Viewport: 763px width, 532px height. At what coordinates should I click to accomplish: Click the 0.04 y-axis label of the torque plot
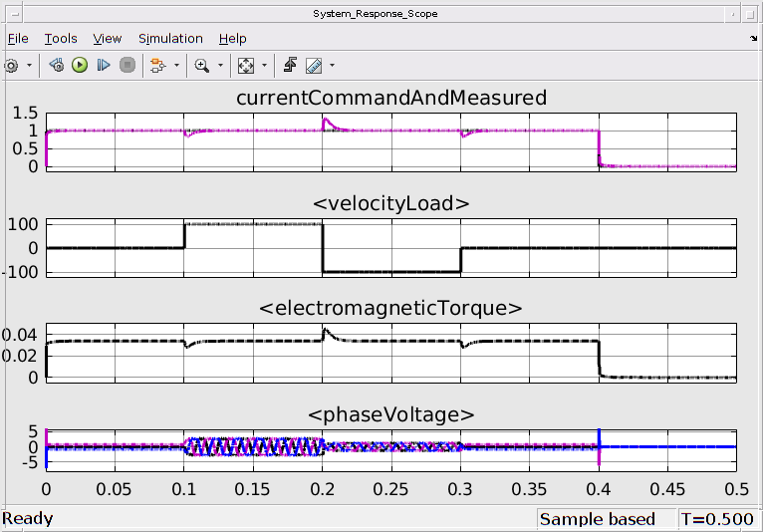pyautogui.click(x=20, y=335)
